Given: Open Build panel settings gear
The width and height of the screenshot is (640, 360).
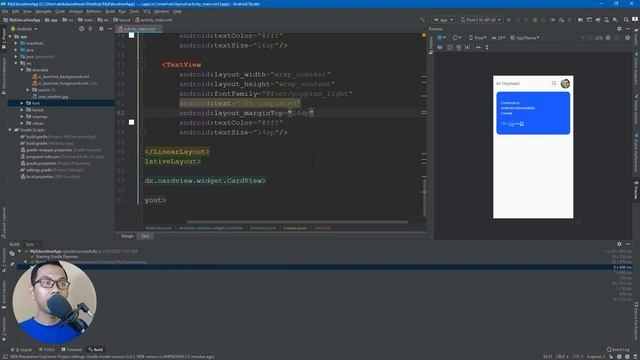Looking at the screenshot, I should pyautogui.click(x=619, y=244).
